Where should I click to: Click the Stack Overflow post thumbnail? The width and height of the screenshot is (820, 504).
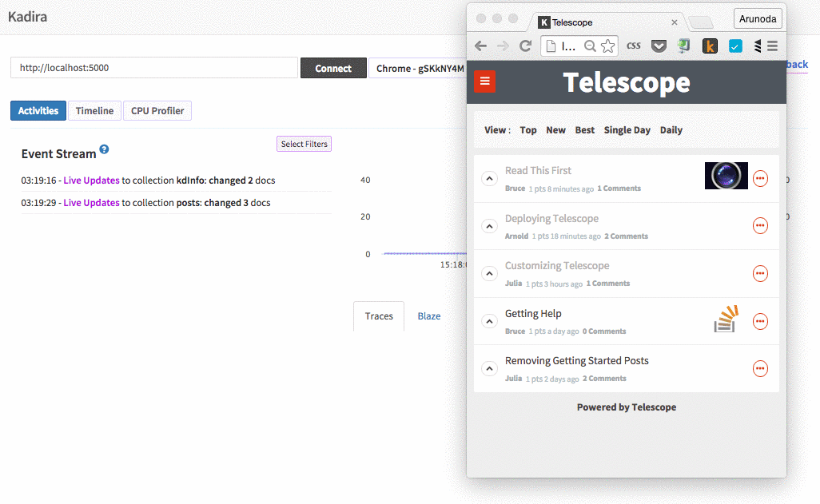pos(726,319)
